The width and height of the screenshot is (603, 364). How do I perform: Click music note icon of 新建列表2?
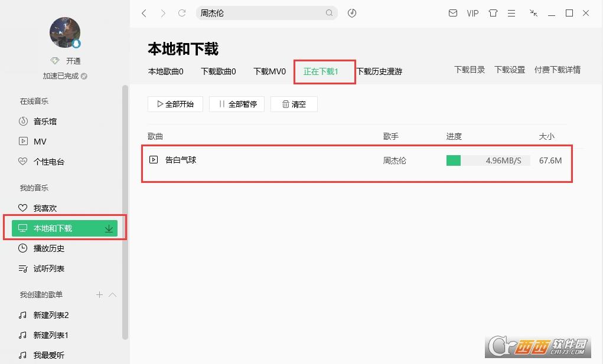point(22,315)
